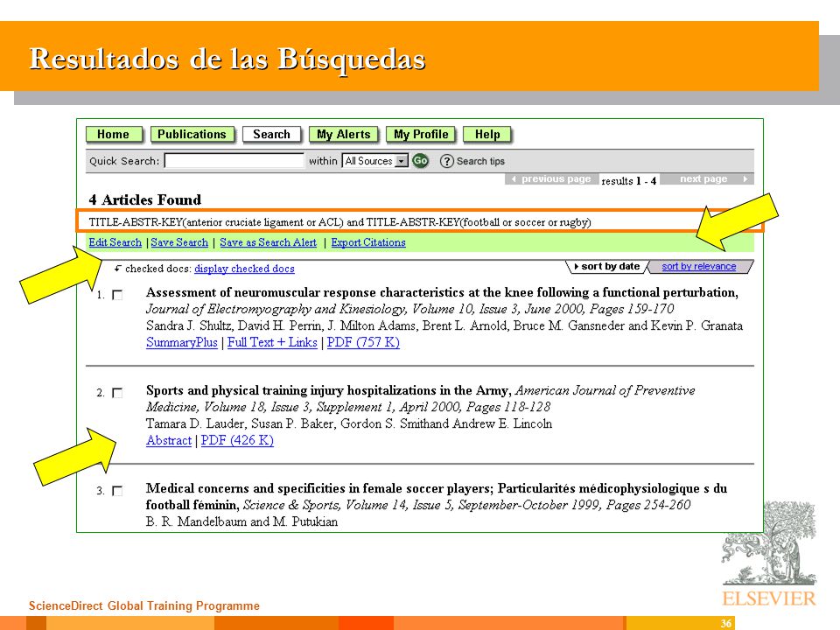Select the Search tab
The width and height of the screenshot is (840, 630).
(x=271, y=135)
